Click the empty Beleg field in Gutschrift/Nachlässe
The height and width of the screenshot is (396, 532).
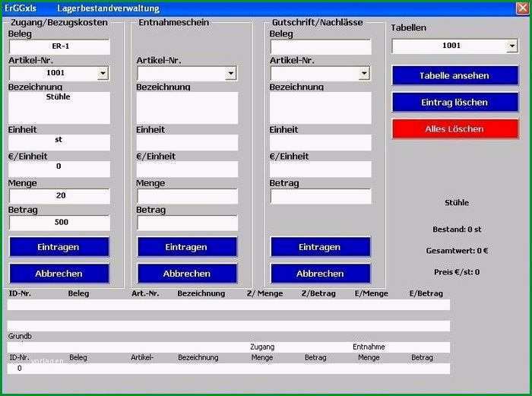[321, 47]
